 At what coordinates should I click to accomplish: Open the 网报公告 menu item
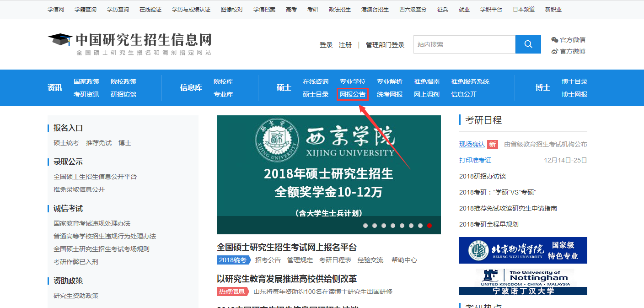pyautogui.click(x=353, y=94)
